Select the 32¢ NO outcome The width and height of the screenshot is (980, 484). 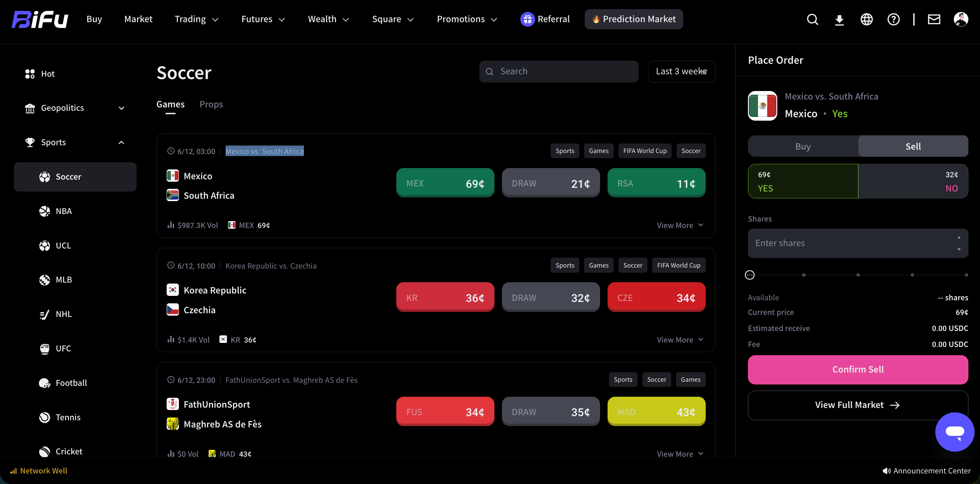[913, 181]
